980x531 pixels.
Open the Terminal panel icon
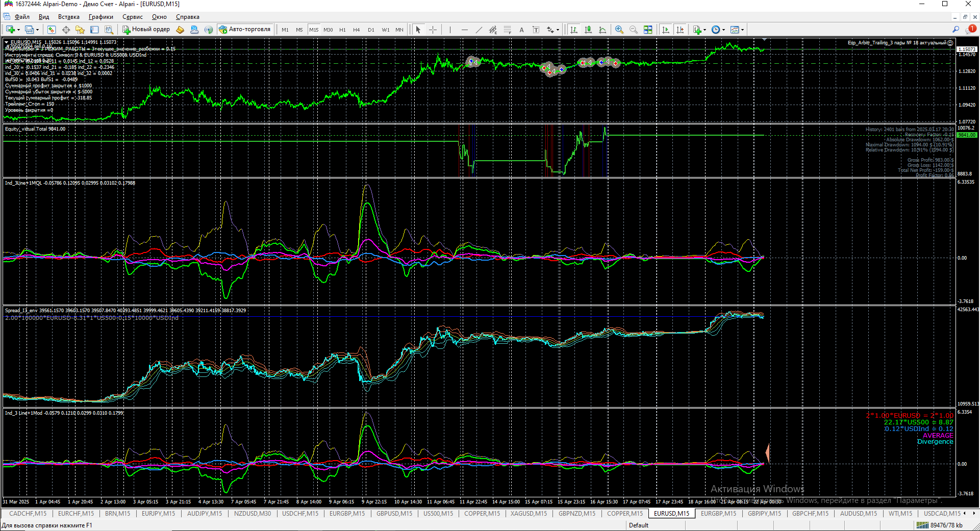pyautogui.click(x=94, y=30)
